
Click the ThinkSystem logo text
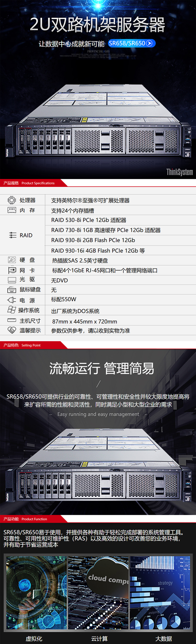(x=180, y=172)
